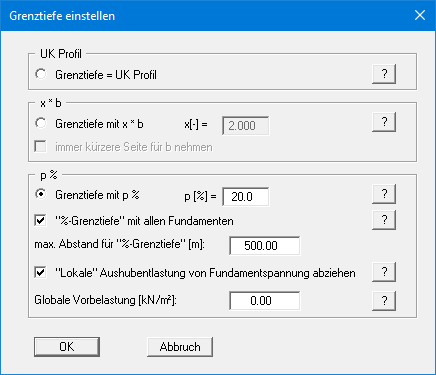The image size is (436, 375).
Task: Open help beside the p [%] field
Action: (384, 194)
